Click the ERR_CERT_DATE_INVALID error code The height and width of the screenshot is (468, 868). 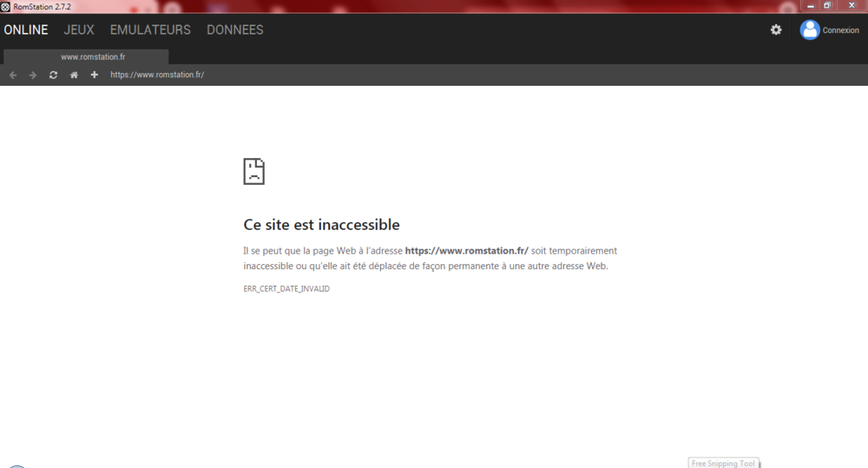tap(286, 288)
